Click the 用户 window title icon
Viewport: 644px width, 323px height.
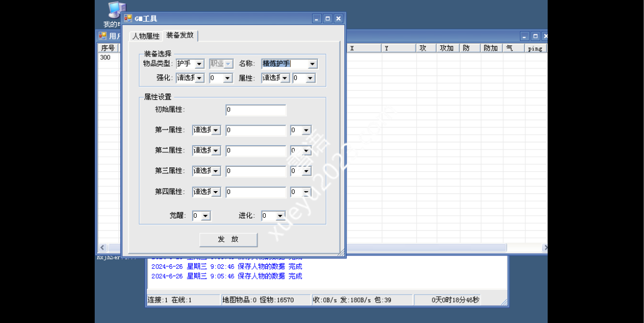tap(102, 36)
